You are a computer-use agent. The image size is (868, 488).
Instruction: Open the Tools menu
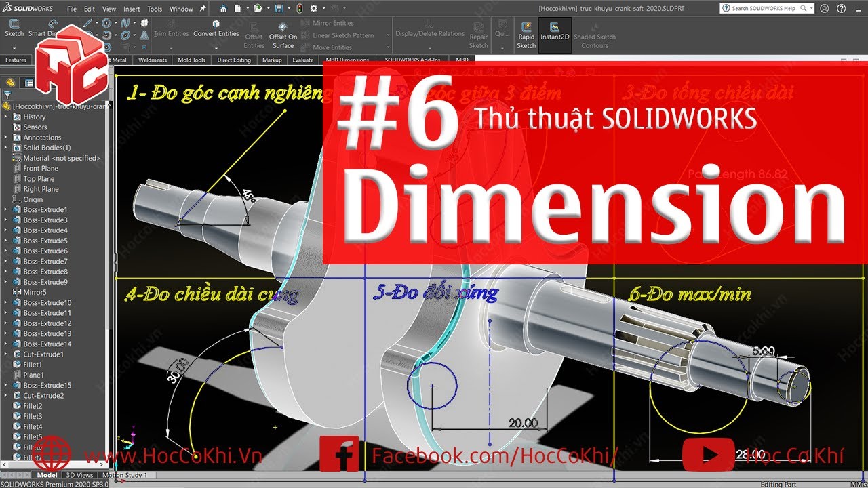tap(155, 9)
